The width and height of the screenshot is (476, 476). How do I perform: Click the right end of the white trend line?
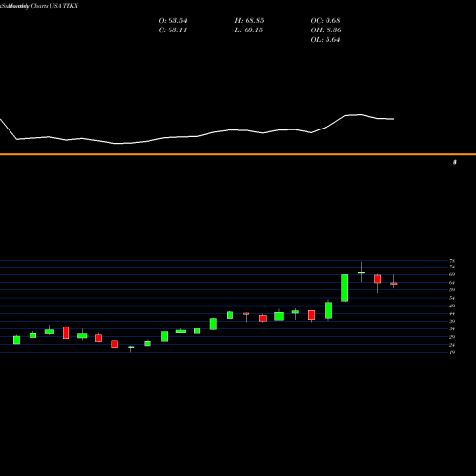(393, 119)
